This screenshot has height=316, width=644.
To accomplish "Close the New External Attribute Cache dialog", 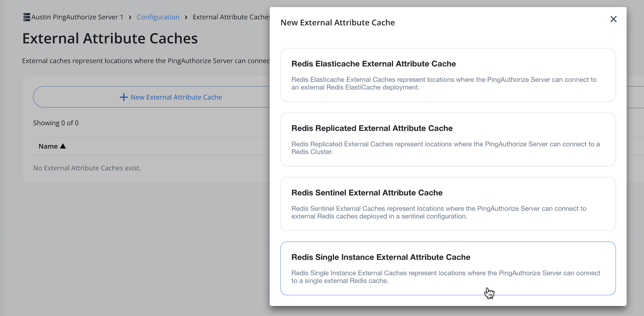I will coord(613,19).
